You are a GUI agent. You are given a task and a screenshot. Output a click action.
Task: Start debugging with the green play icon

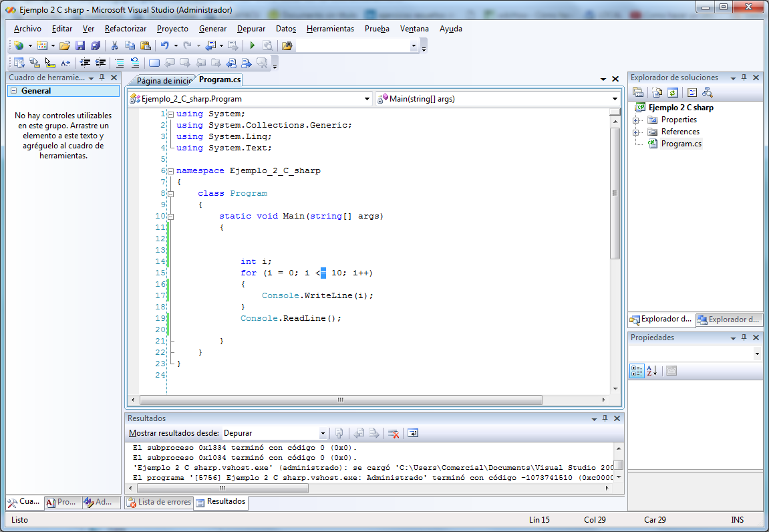click(x=252, y=45)
